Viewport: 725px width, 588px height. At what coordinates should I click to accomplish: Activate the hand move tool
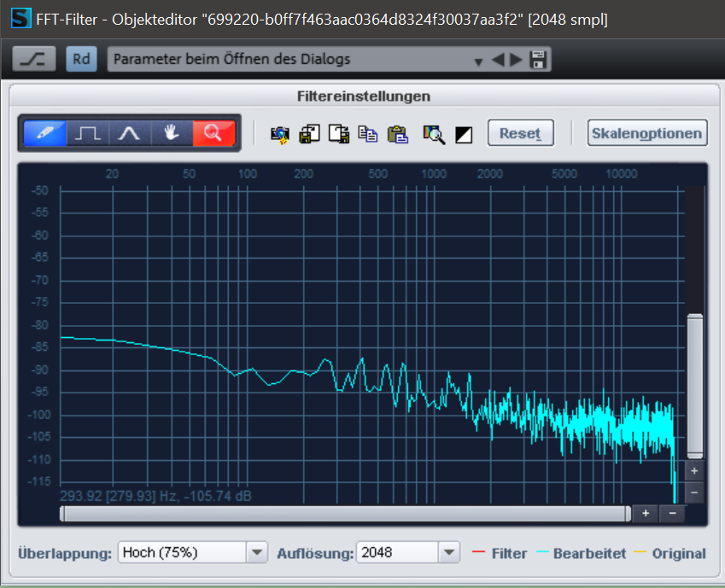[x=171, y=133]
